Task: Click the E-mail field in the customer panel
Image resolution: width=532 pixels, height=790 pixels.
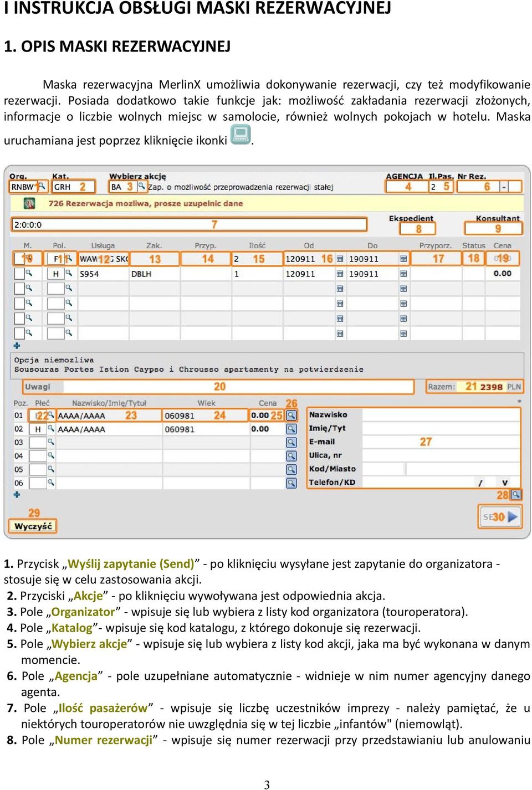Action: tap(442, 442)
